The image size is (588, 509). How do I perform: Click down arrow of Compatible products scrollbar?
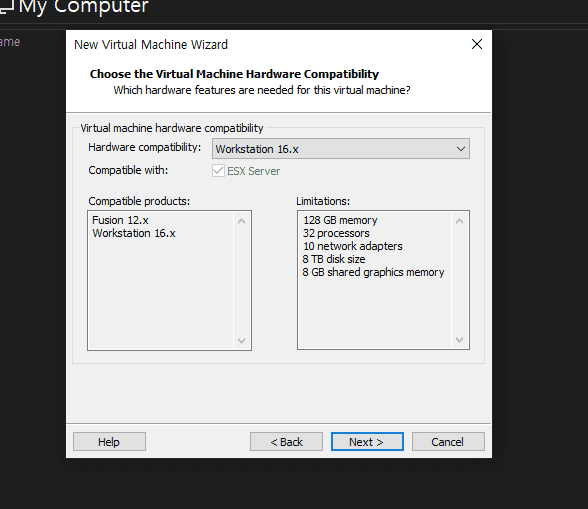[242, 341]
